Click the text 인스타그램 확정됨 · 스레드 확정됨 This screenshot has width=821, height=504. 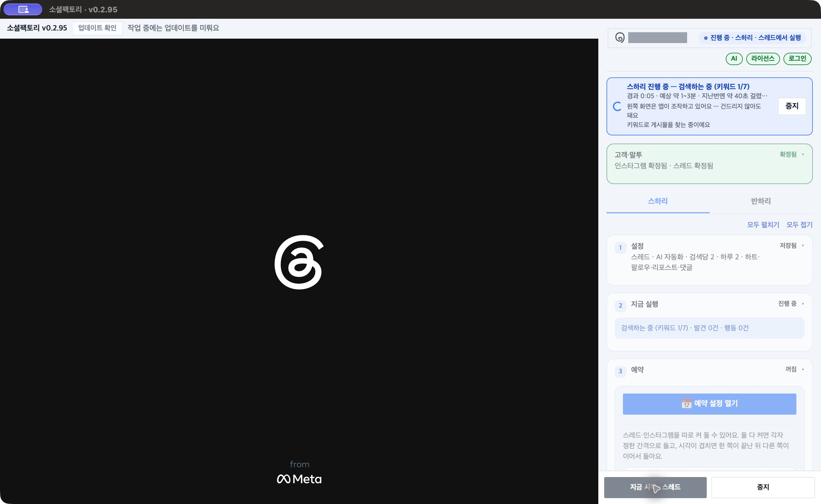[664, 166]
